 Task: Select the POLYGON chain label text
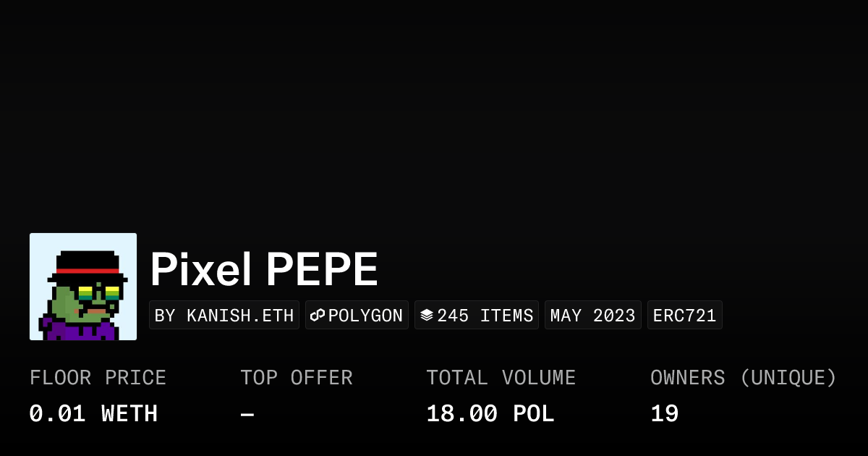click(x=365, y=316)
